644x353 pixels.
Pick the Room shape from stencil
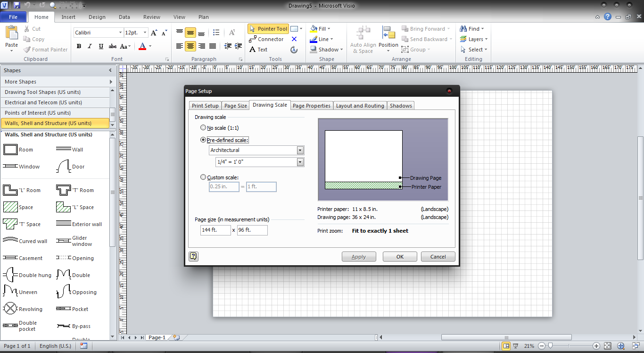point(18,150)
